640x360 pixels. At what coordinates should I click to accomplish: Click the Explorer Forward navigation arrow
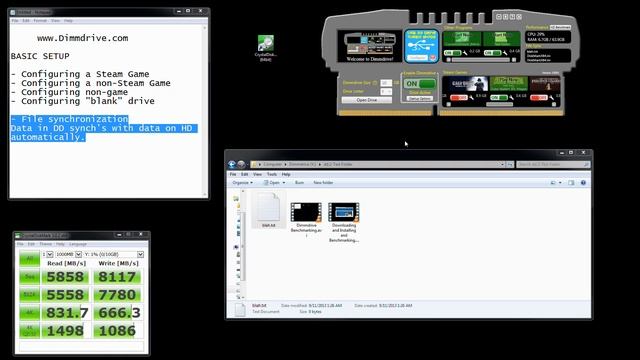241,164
